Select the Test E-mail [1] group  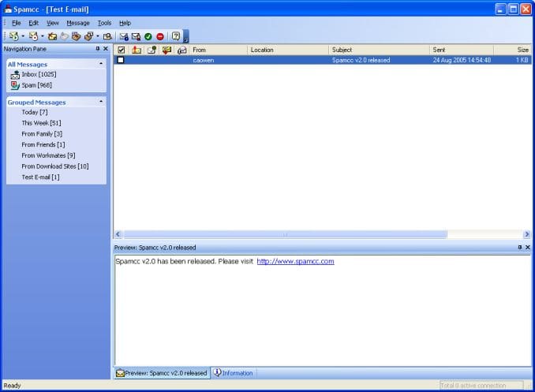click(40, 177)
